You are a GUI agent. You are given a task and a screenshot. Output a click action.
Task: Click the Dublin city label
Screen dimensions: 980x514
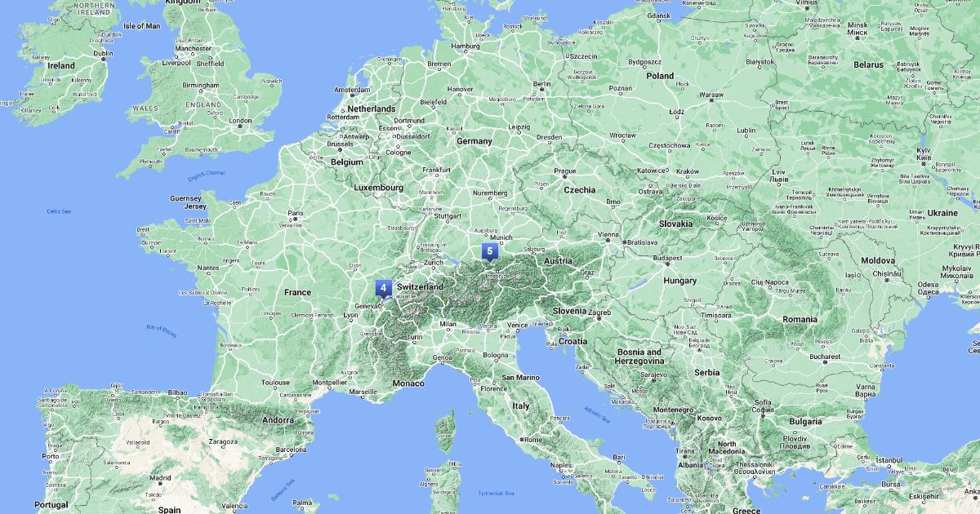pyautogui.click(x=103, y=54)
